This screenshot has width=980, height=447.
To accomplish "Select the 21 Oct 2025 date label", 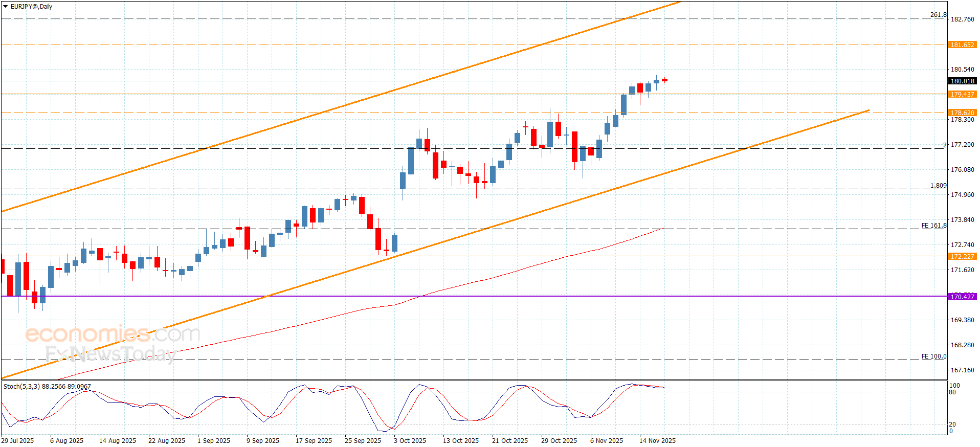I will coord(510,441).
